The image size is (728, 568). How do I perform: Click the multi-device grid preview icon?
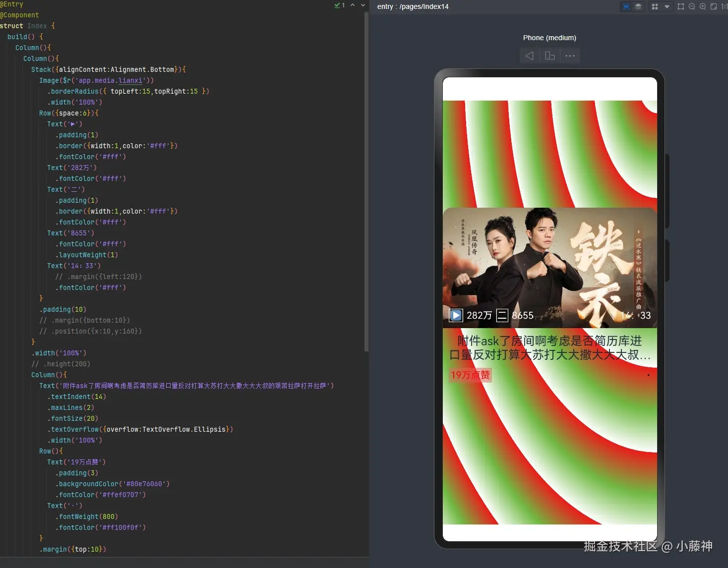click(655, 6)
